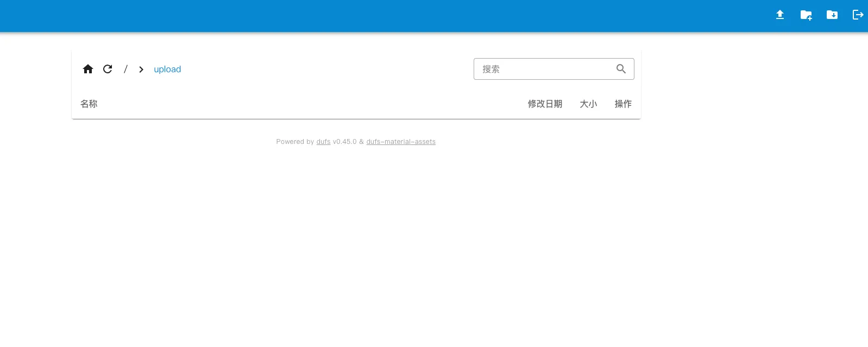Click the breadcrumb chevron arrow before upload
868x347 pixels.
pyautogui.click(x=141, y=70)
